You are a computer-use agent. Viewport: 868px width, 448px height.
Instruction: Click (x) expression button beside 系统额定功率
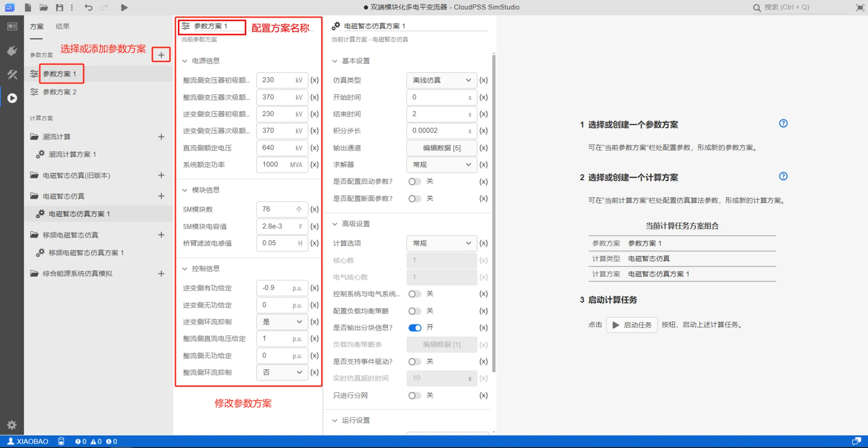(x=315, y=164)
